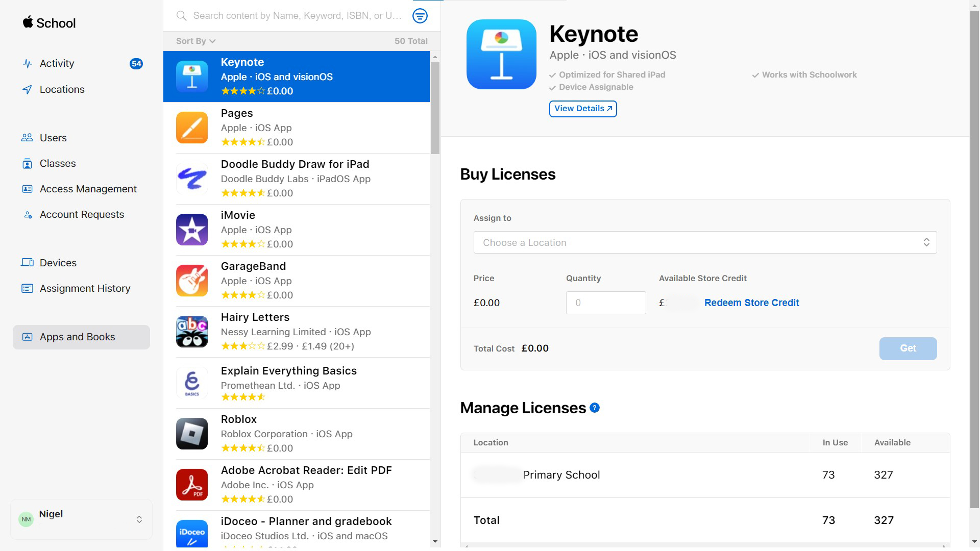Enter a quantity in the Quantity field
Image resolution: width=980 pixels, height=551 pixels.
pyautogui.click(x=605, y=303)
